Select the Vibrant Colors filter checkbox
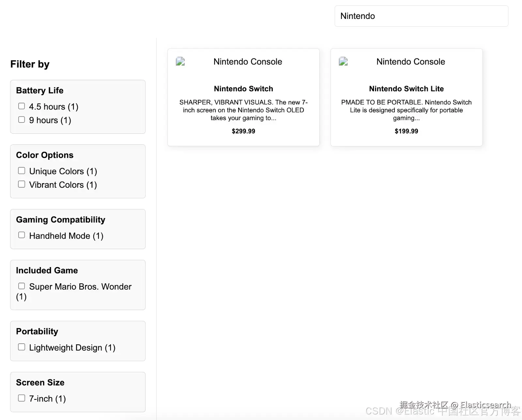 coord(22,184)
